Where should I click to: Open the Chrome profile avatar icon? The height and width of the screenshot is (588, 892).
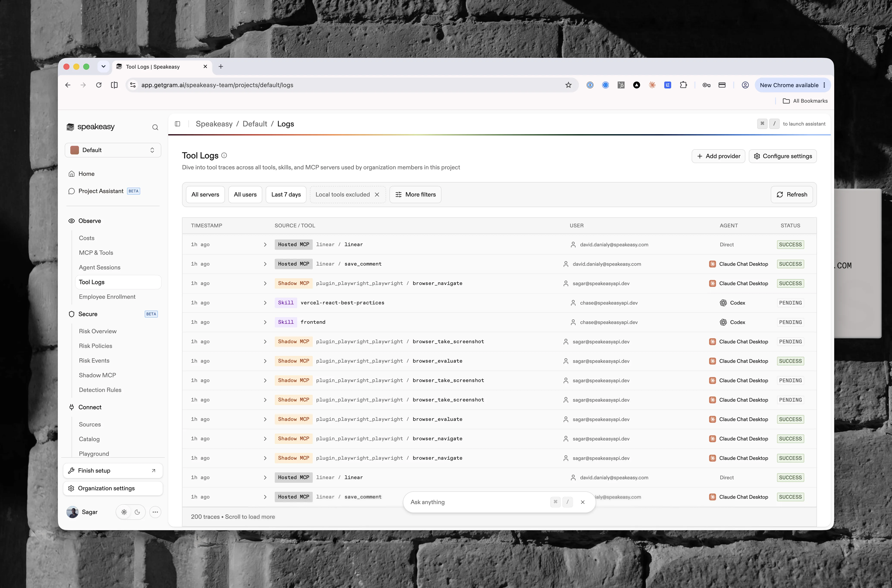(x=745, y=85)
